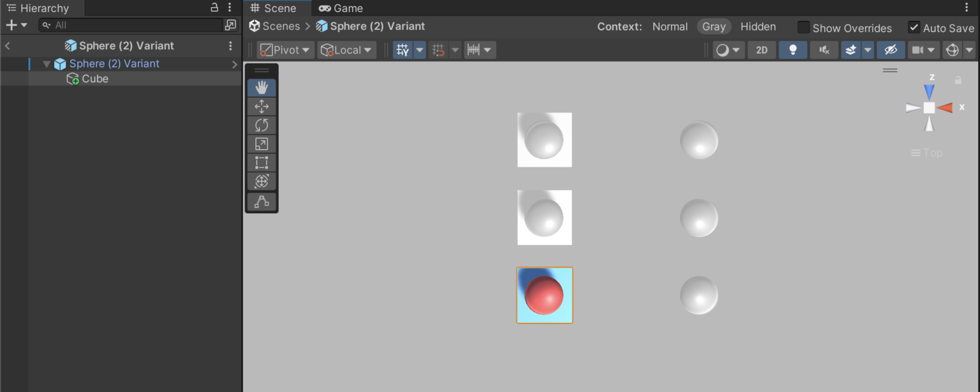
Task: Set prefab context to Normal
Action: click(x=669, y=27)
